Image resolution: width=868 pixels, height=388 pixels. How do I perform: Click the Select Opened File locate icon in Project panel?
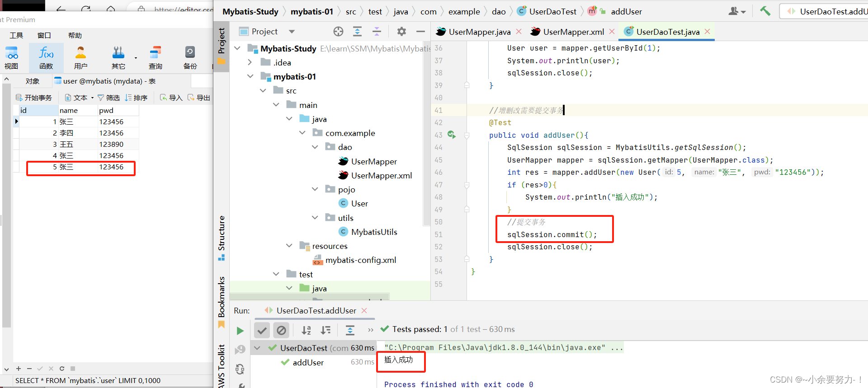[x=338, y=31]
